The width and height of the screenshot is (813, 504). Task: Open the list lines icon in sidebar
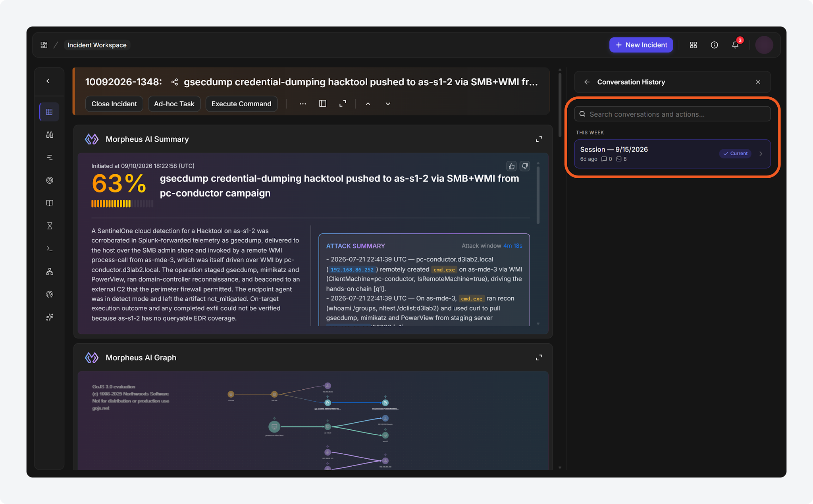(x=49, y=158)
